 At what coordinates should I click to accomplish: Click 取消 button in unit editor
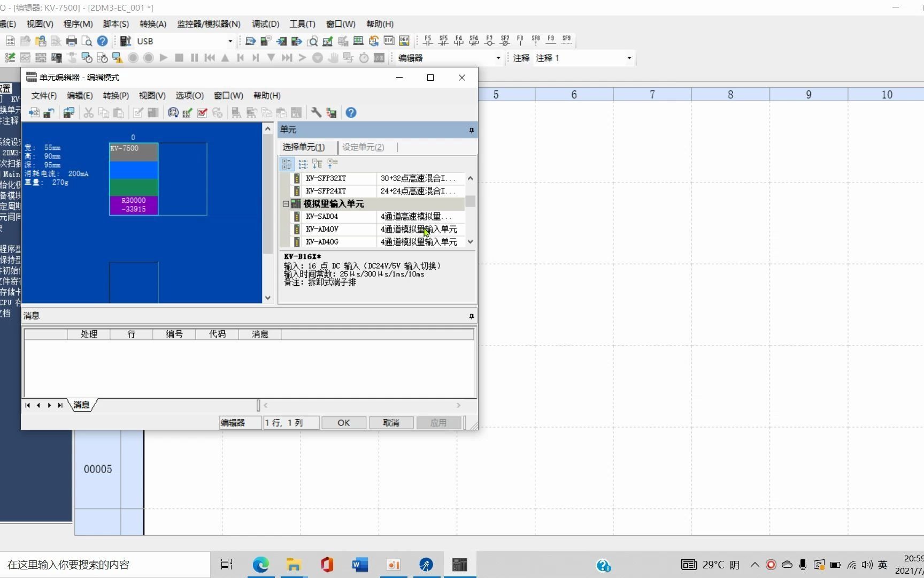click(x=391, y=423)
